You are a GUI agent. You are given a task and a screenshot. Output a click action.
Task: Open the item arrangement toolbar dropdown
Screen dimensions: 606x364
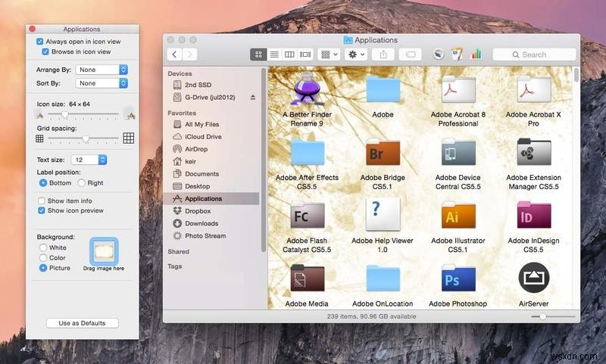coord(329,54)
